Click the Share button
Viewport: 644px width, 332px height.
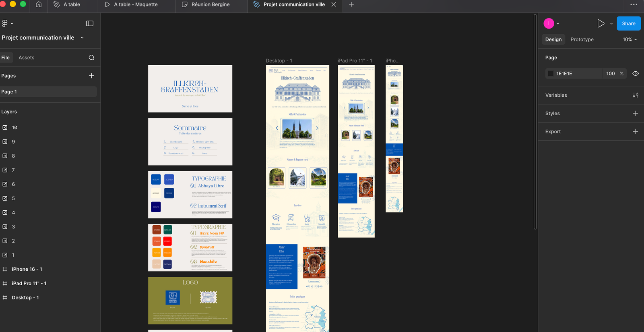click(x=628, y=23)
